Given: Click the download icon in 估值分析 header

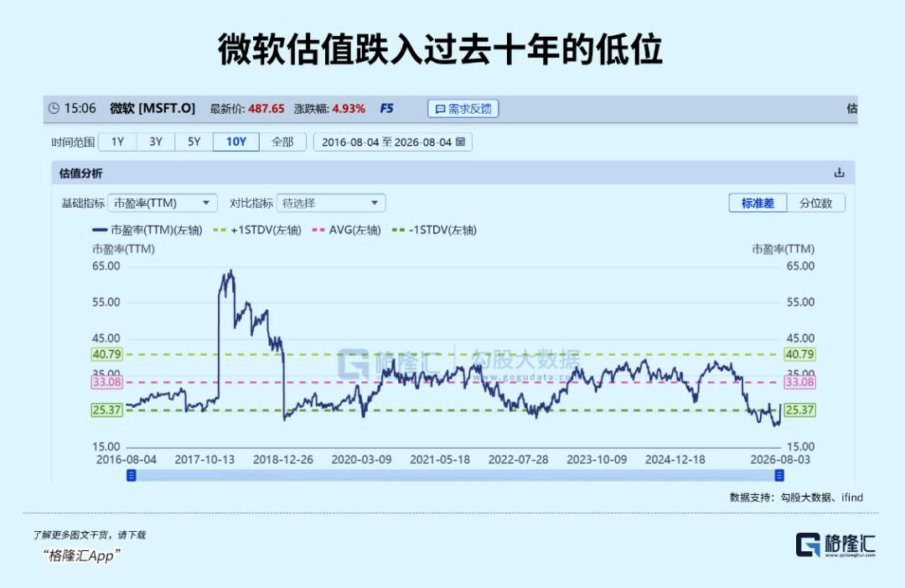Looking at the screenshot, I should click(x=839, y=173).
